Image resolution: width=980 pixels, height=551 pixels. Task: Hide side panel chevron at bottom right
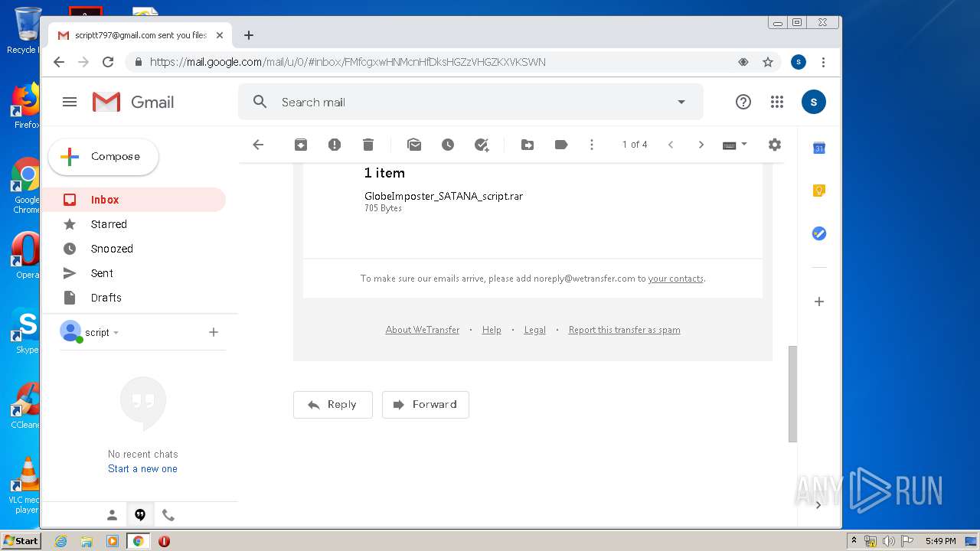click(818, 504)
